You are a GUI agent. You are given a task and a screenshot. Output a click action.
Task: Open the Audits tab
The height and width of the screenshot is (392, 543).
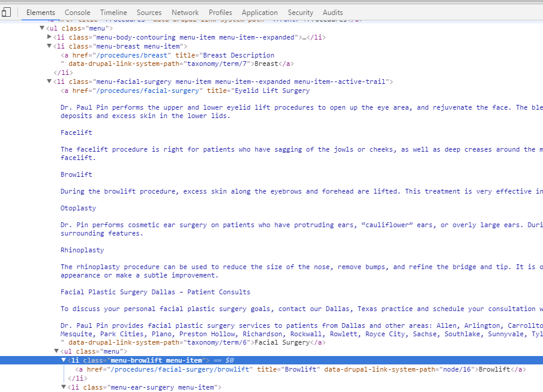point(333,13)
